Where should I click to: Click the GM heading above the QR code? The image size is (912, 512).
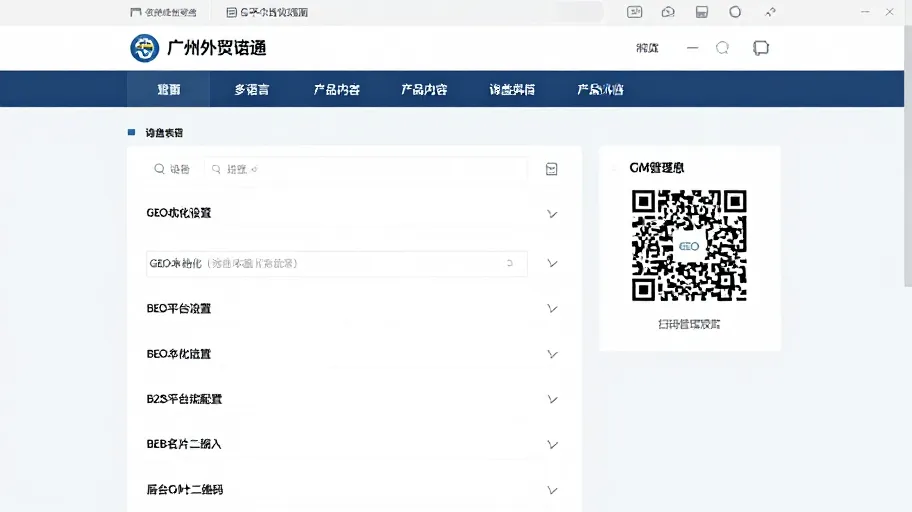click(657, 168)
